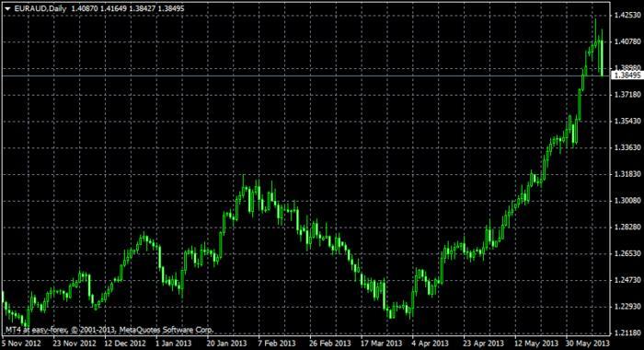Viewport: 644px width, 350px height.
Task: Click the 5 Nov 2012 date label
Action: coord(21,343)
